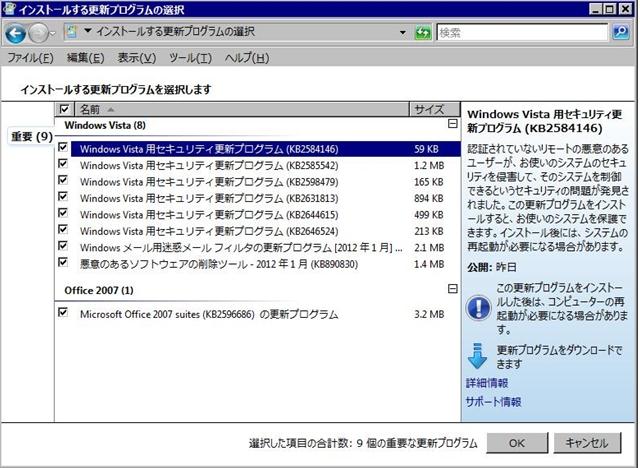The width and height of the screenshot is (640, 468).
Task: Open the breadcrumb arrow before the path
Action: [x=88, y=31]
